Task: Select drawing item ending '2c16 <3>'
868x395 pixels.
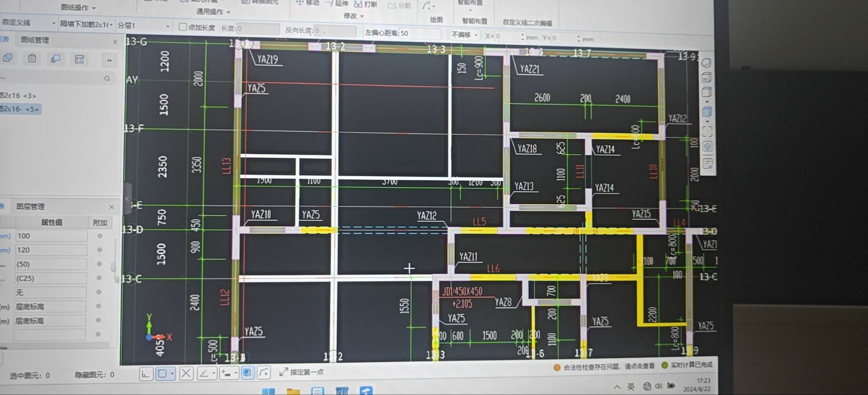Action: pyautogui.click(x=18, y=95)
